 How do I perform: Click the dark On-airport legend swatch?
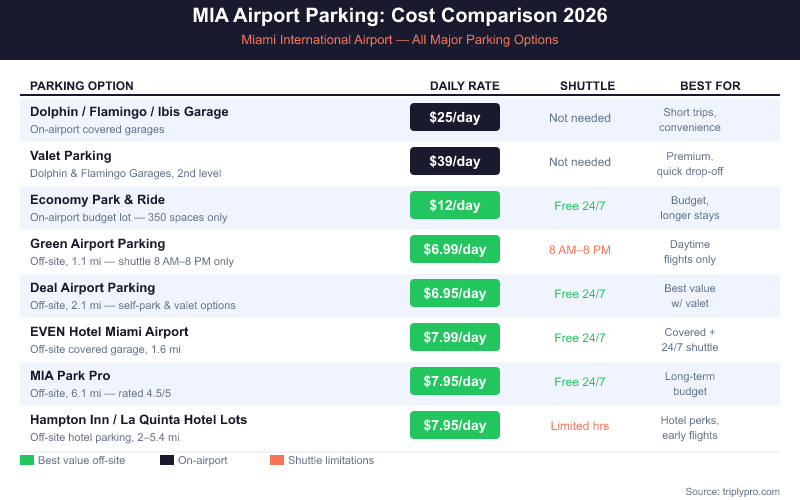click(x=166, y=460)
